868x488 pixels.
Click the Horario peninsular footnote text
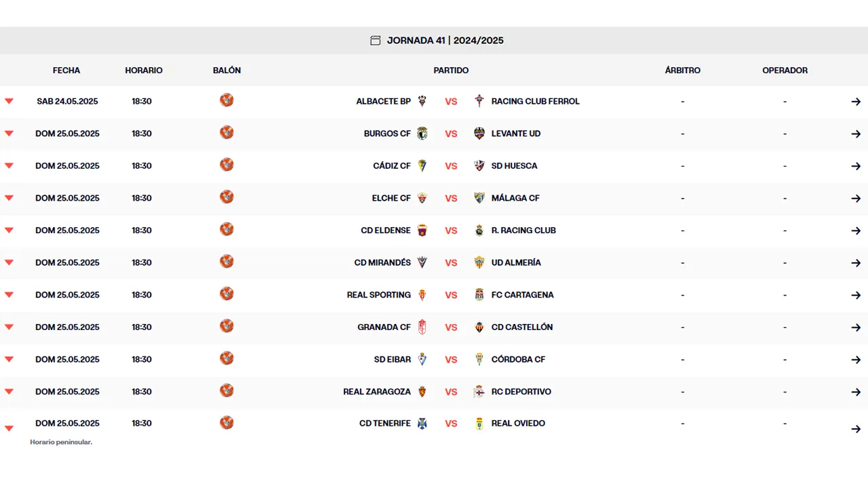[x=60, y=442]
